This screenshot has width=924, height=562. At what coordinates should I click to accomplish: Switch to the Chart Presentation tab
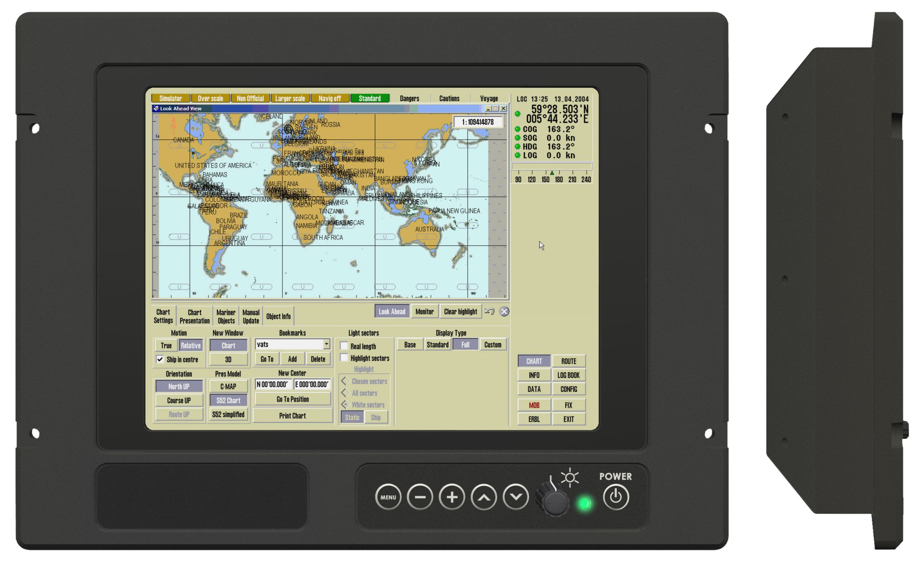[195, 316]
